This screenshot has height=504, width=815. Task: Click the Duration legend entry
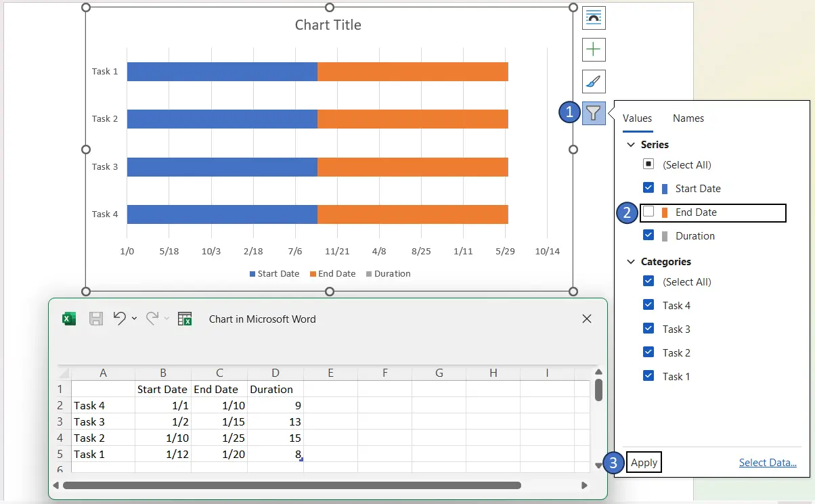click(x=388, y=274)
